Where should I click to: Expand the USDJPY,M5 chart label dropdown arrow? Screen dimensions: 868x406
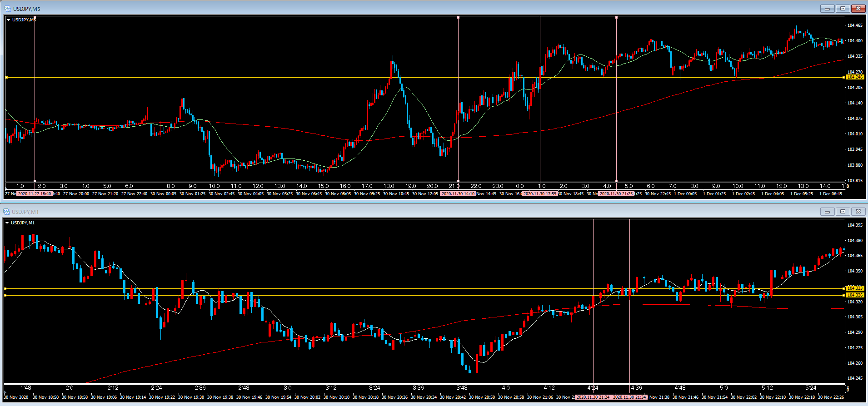click(8, 20)
